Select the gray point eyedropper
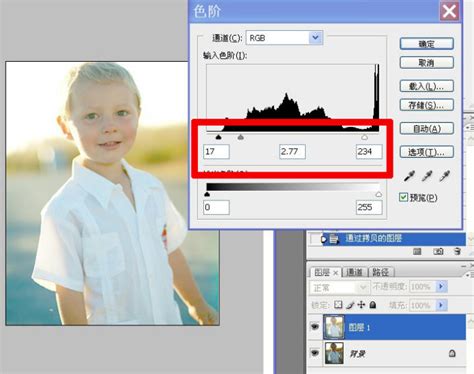474x374 pixels. click(x=427, y=176)
